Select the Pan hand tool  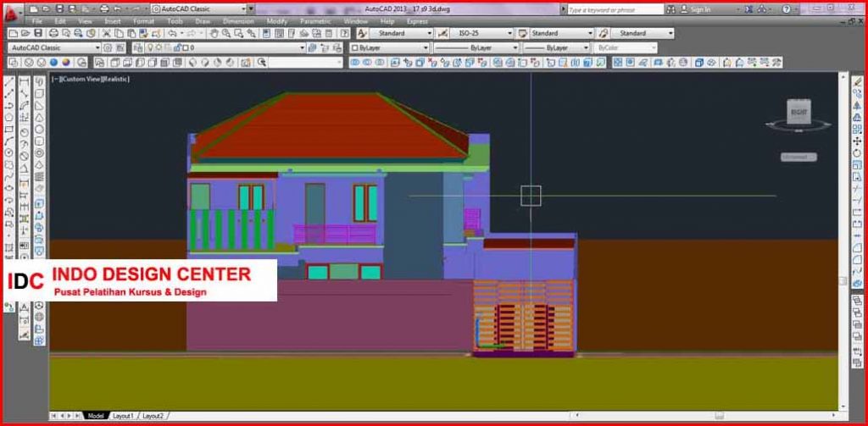(x=213, y=33)
